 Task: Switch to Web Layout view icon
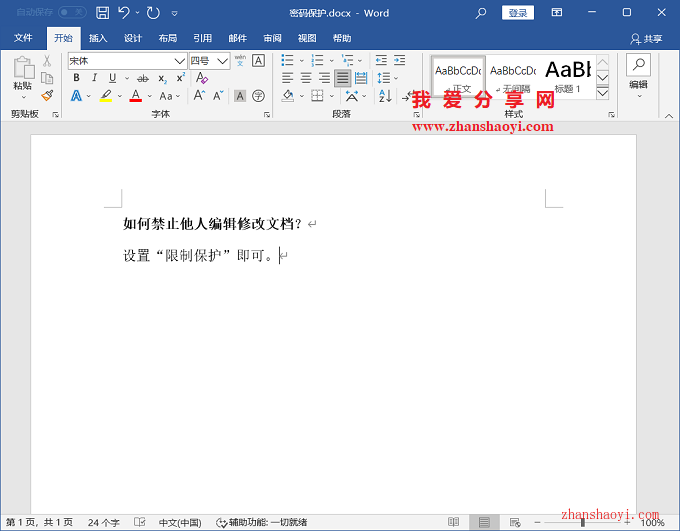point(515,522)
